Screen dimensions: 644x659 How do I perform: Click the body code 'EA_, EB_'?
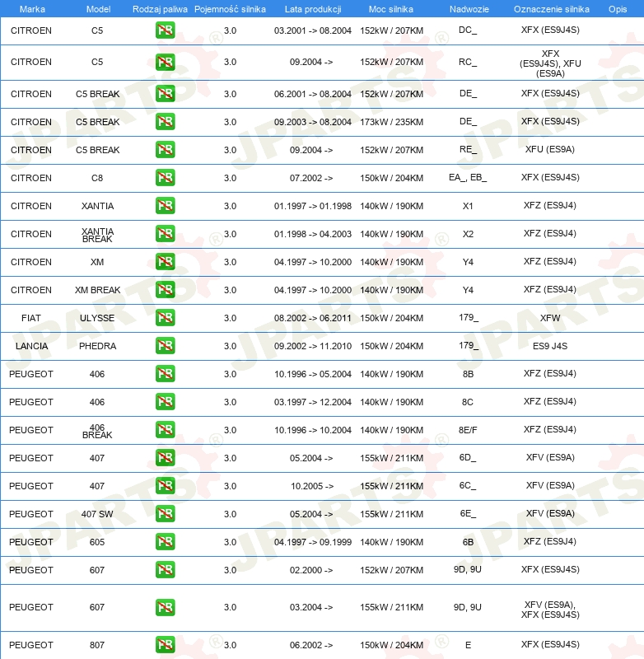tap(468, 177)
